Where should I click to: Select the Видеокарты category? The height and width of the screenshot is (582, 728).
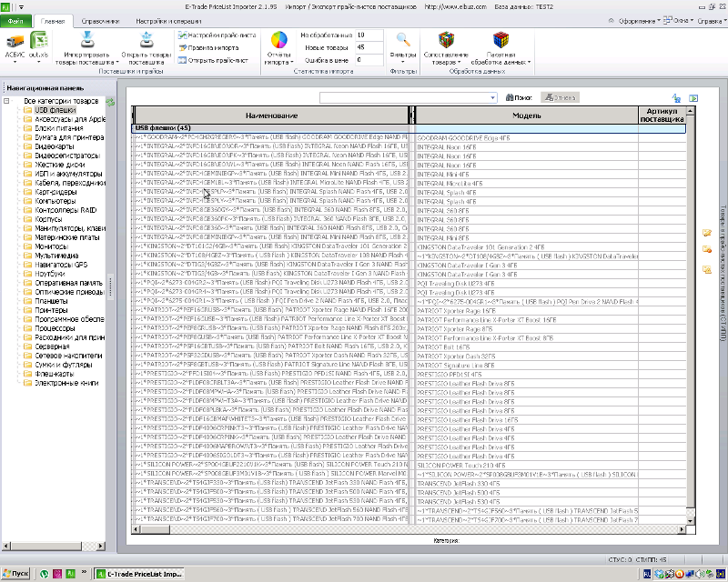(x=55, y=146)
